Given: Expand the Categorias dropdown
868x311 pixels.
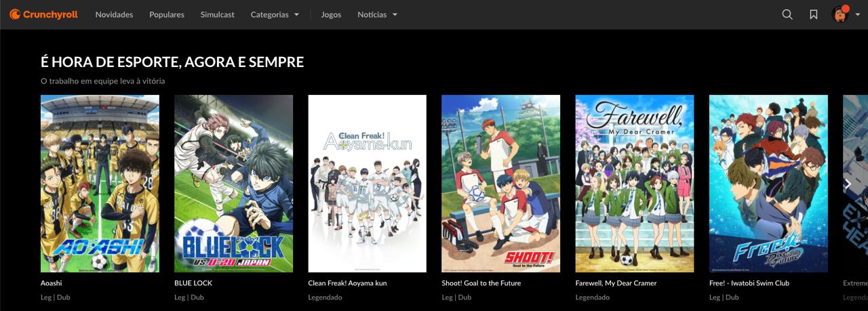Looking at the screenshot, I should pyautogui.click(x=275, y=14).
